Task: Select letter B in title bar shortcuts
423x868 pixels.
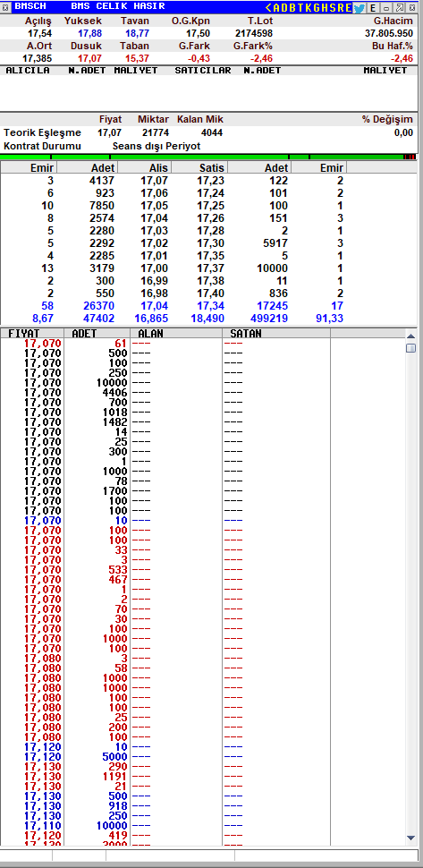Action: tap(292, 8)
